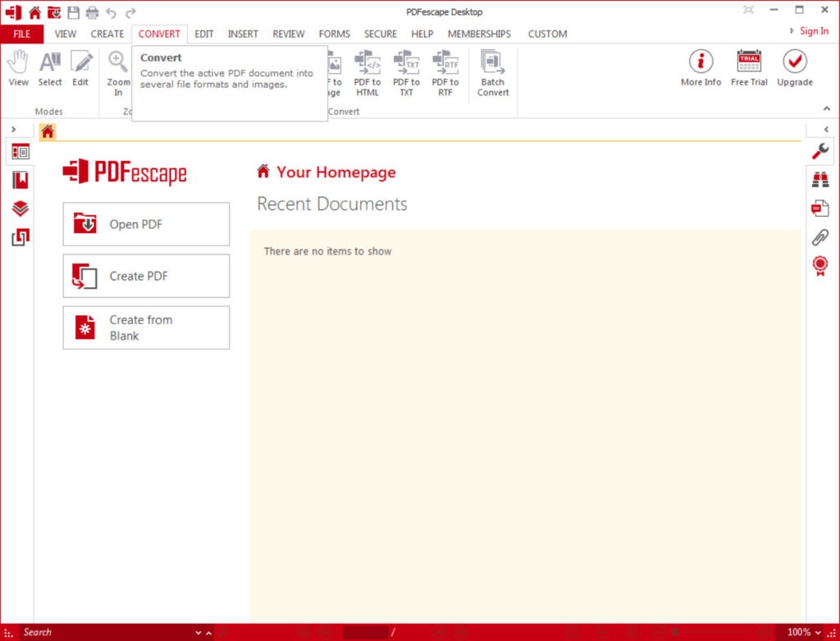Click the Print icon in the quick access toolbar

pyautogui.click(x=92, y=11)
